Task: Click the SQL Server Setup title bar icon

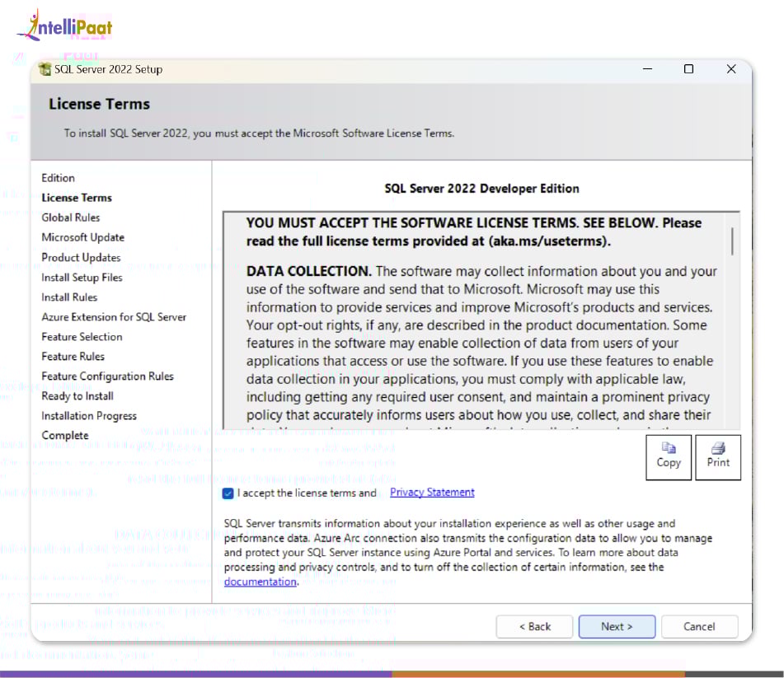Action: point(45,70)
